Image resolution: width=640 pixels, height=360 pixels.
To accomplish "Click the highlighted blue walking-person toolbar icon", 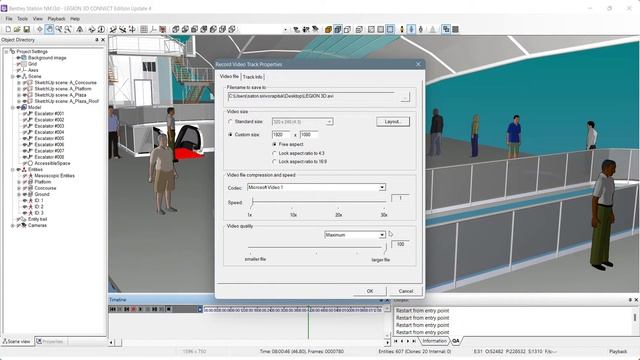I will click(411, 29).
